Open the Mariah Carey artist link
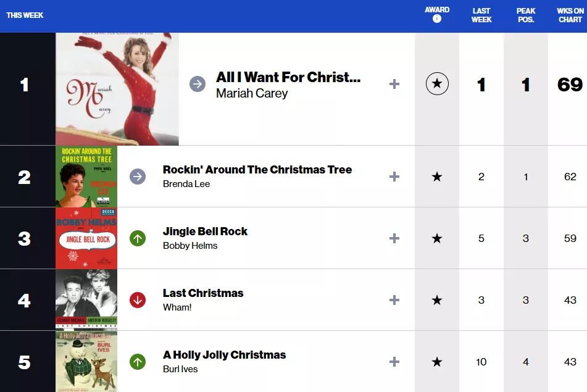This screenshot has height=392, width=587. tap(252, 93)
